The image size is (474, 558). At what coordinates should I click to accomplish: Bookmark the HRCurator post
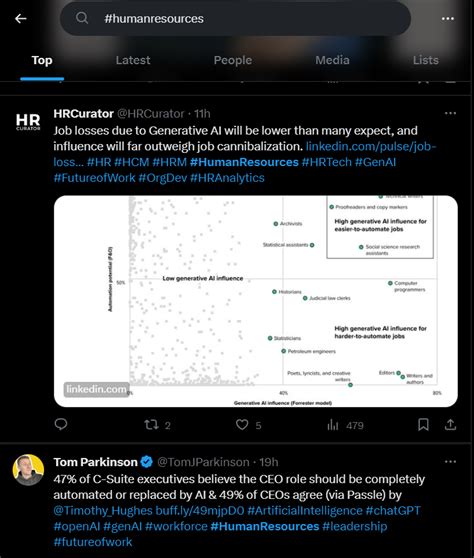[423, 424]
